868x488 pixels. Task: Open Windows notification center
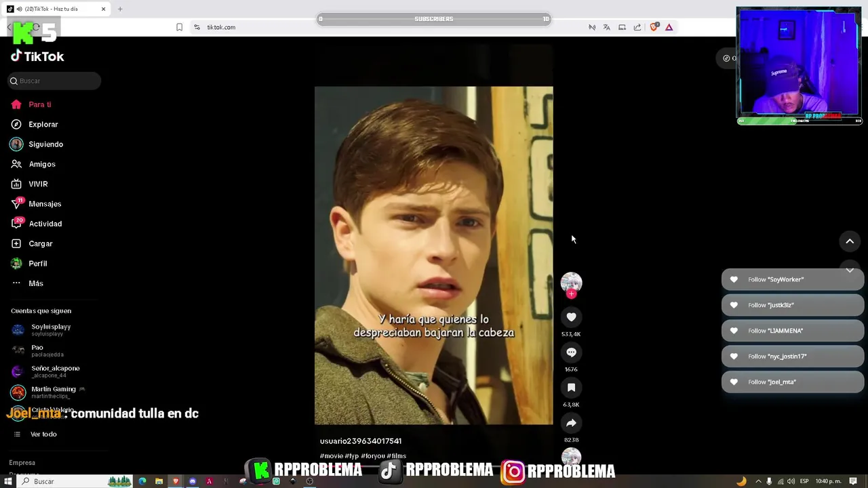tap(853, 481)
